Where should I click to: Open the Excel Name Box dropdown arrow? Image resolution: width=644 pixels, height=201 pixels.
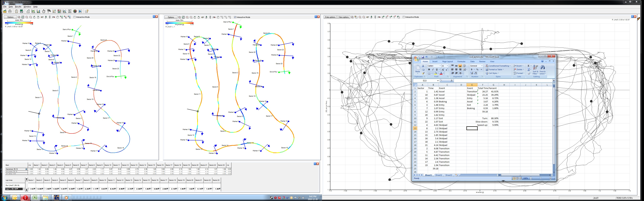coord(438,81)
